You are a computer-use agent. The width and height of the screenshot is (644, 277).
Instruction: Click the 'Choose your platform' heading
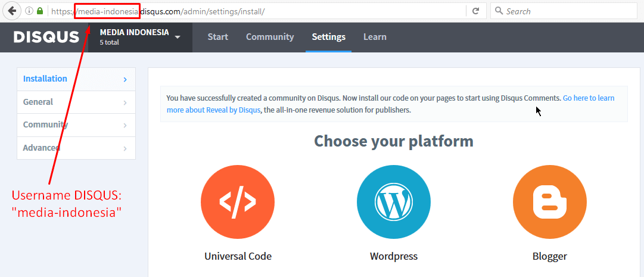coord(393,141)
